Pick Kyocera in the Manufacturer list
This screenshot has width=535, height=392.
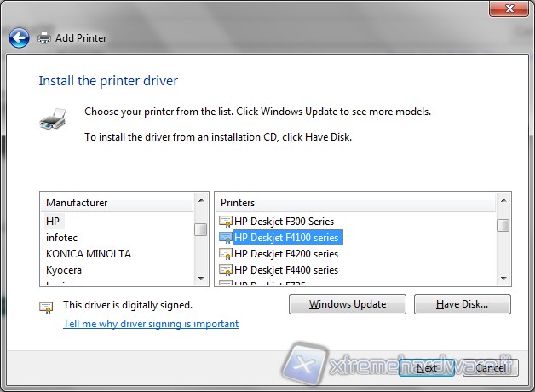(64, 269)
